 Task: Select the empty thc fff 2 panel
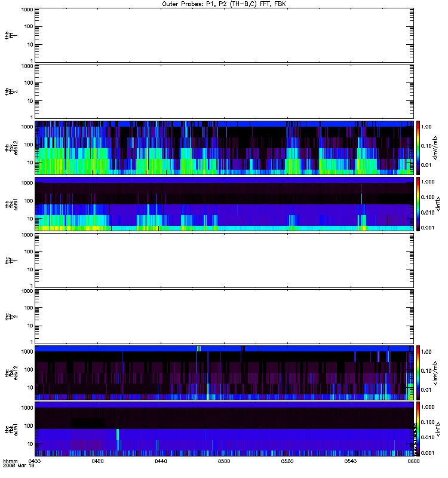225,317
